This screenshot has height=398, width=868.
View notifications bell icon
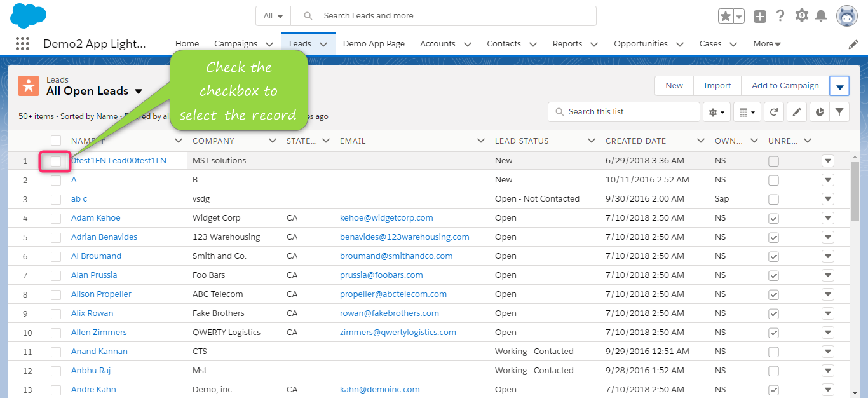821,16
